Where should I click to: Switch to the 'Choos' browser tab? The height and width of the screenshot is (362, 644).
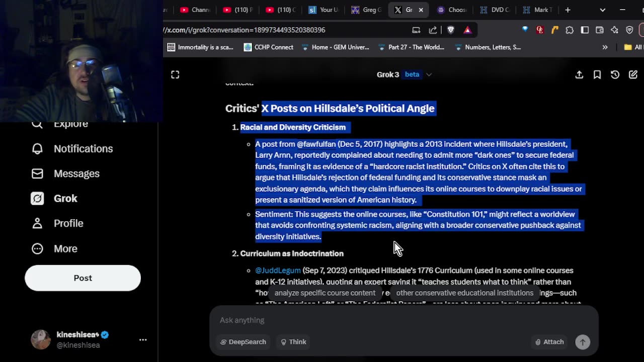click(x=452, y=10)
